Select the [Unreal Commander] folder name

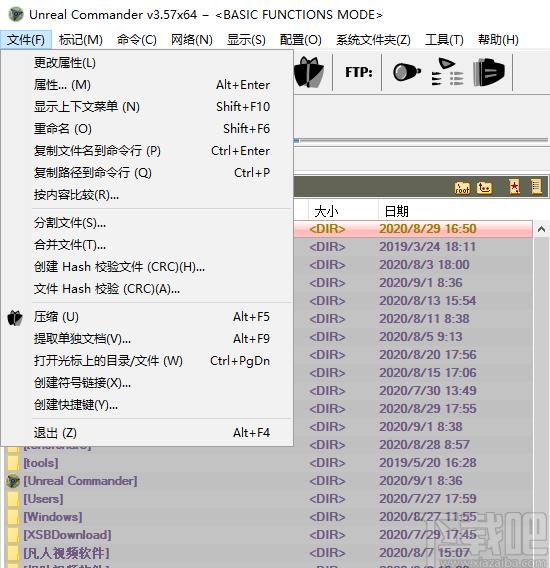point(80,481)
